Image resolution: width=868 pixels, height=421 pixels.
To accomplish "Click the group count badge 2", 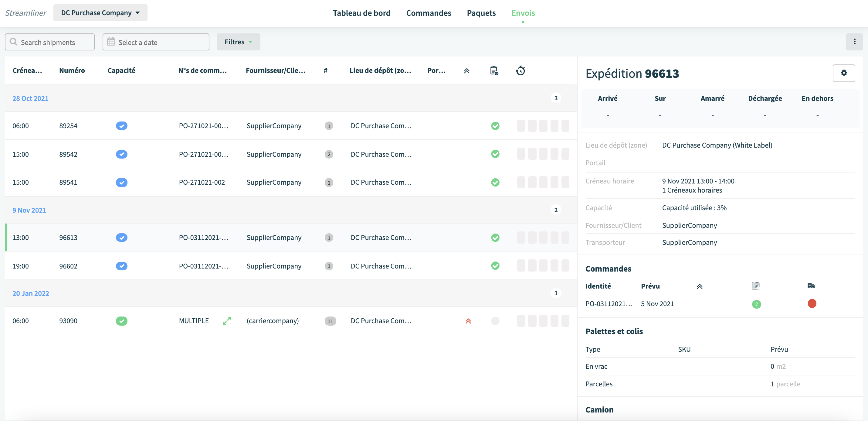I will [556, 210].
